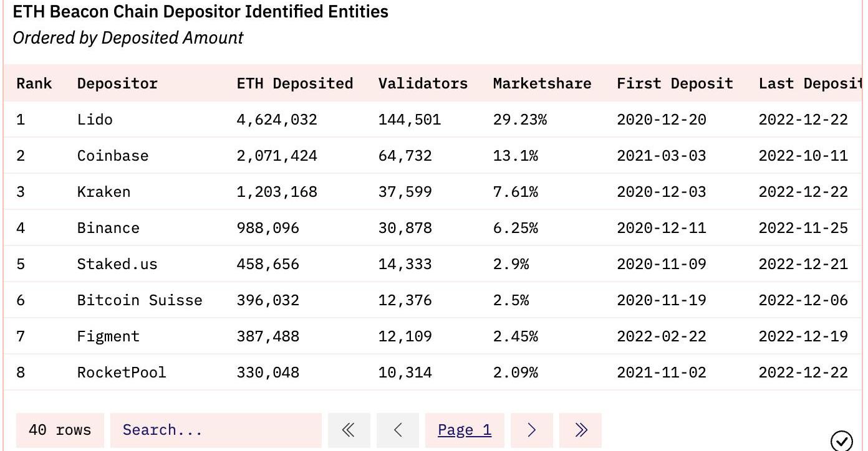Click the Bitcoin Suisse depositor cell
Viewport: 868px width, 451px height.
(x=140, y=300)
